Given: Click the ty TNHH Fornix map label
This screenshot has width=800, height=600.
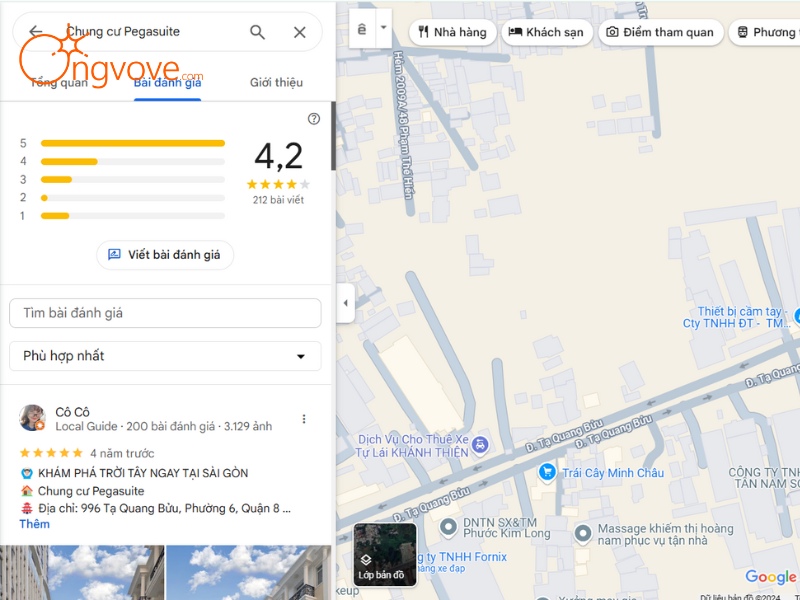Looking at the screenshot, I should click(462, 557).
